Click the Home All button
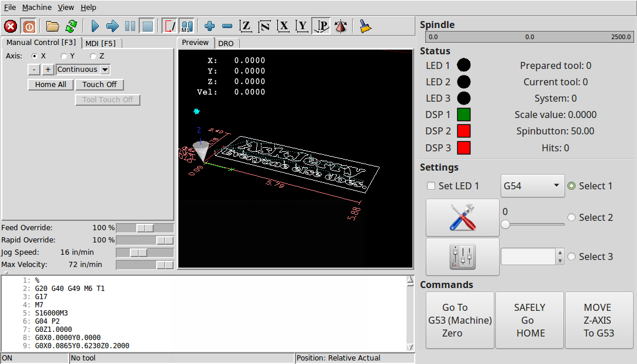The width and height of the screenshot is (637, 364). [50, 84]
